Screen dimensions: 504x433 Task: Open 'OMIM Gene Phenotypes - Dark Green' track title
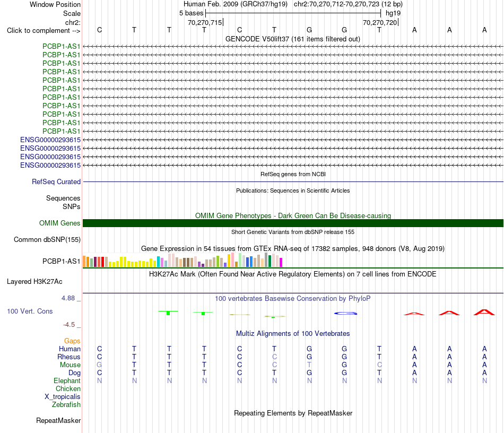pos(293,215)
